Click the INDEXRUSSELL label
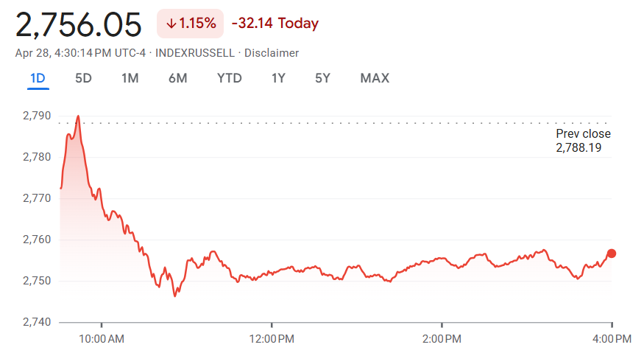 tap(201, 53)
